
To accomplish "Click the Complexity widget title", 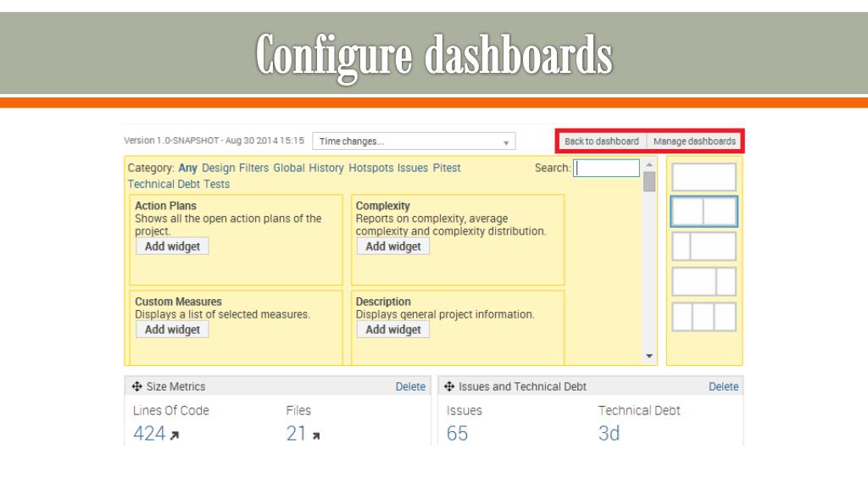I will tap(382, 206).
